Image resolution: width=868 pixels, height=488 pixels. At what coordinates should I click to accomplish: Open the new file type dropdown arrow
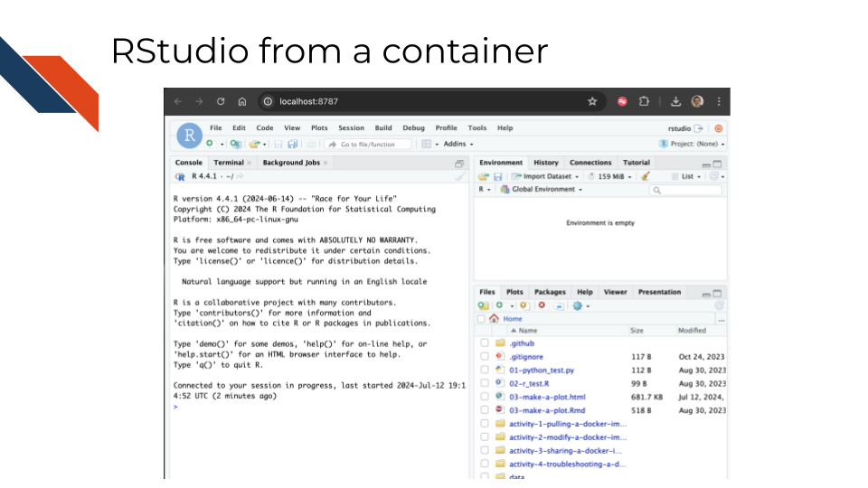click(x=222, y=145)
